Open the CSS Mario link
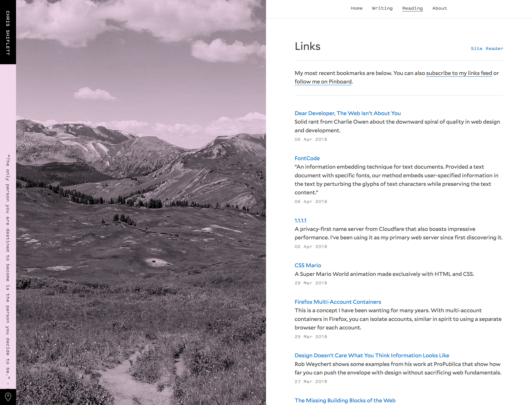 [308, 265]
